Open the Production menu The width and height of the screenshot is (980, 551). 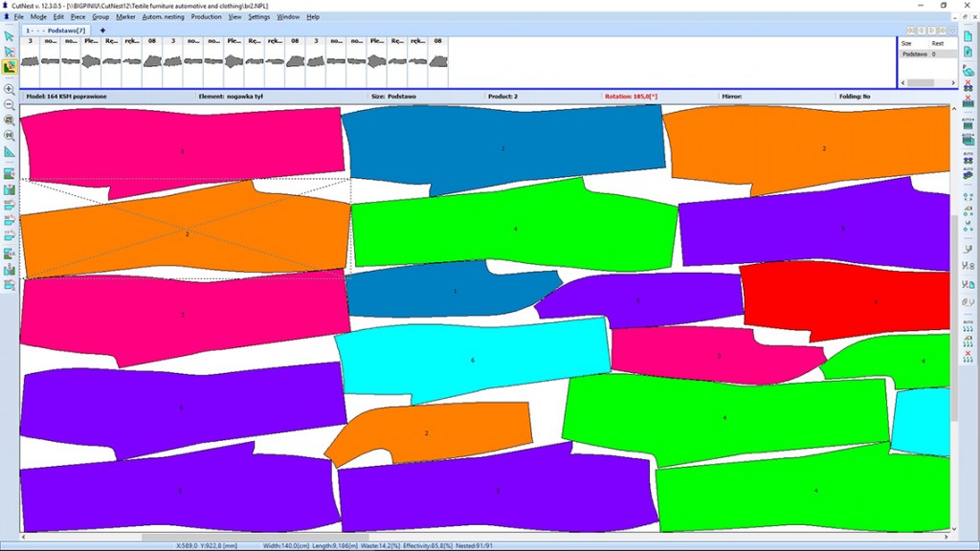click(206, 17)
